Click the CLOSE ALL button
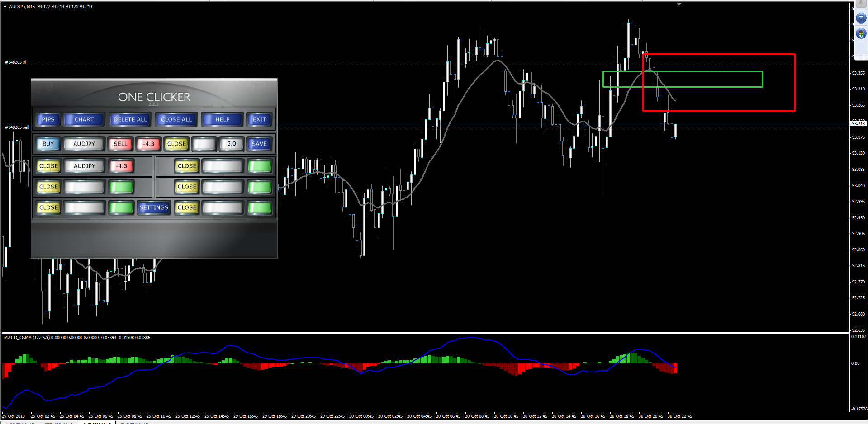The image size is (868, 424). [x=176, y=119]
